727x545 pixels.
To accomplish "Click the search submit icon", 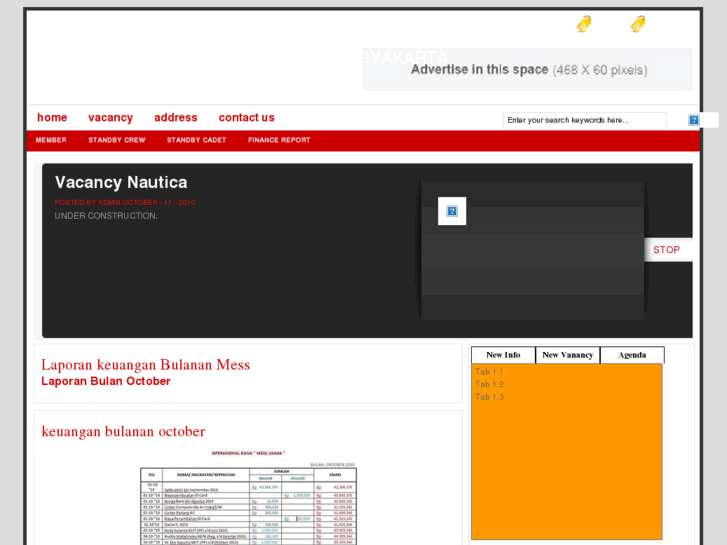I will tap(694, 120).
